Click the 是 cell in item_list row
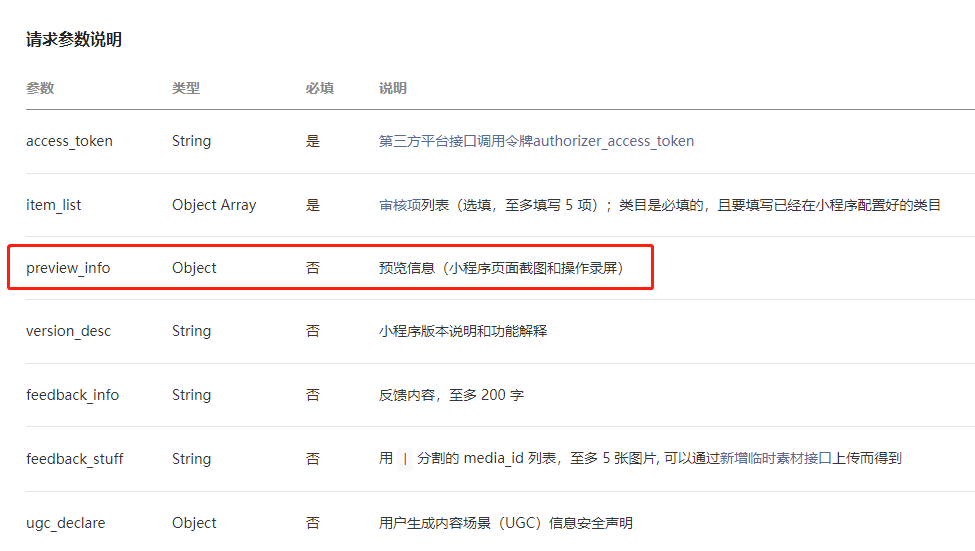975x551 pixels. [x=313, y=205]
